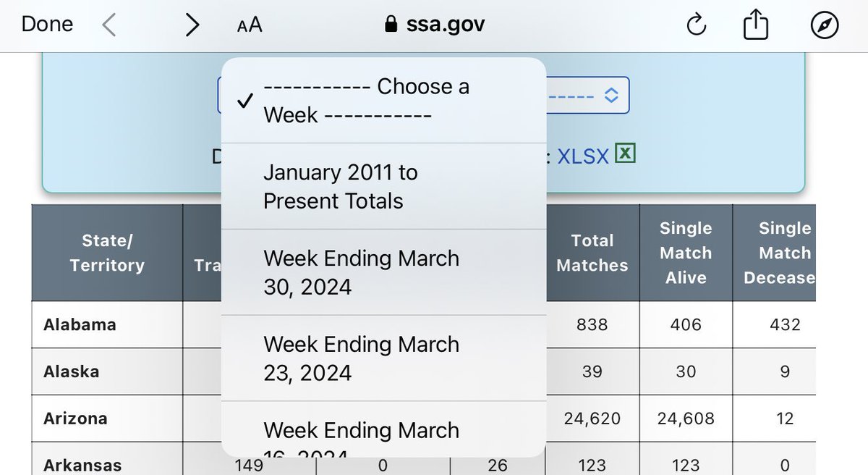Choose Week Ending March 23, 2024
This screenshot has width=868, height=475.
tap(383, 358)
